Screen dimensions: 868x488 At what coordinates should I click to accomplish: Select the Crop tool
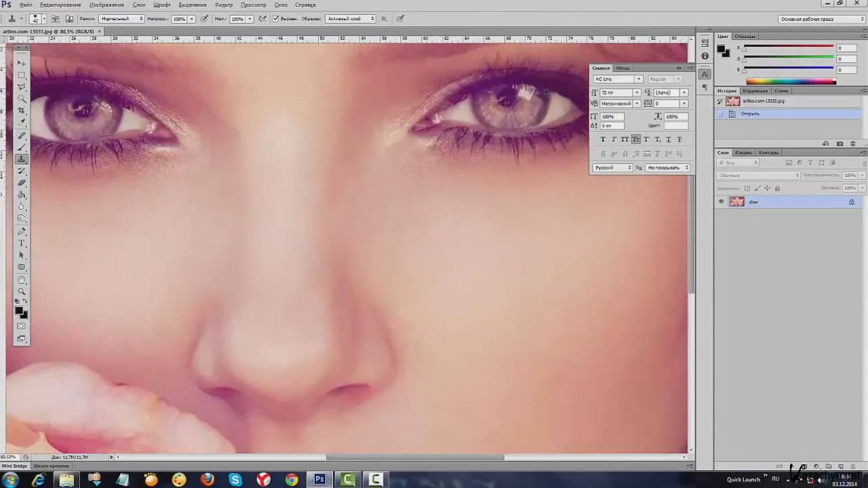22,110
